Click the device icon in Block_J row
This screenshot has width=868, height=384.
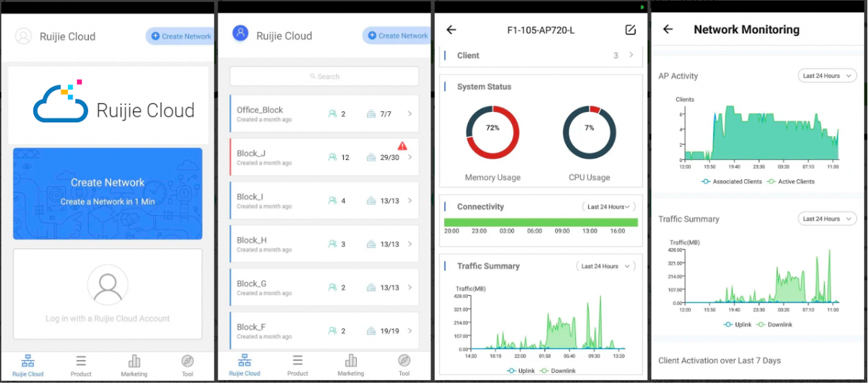click(371, 157)
